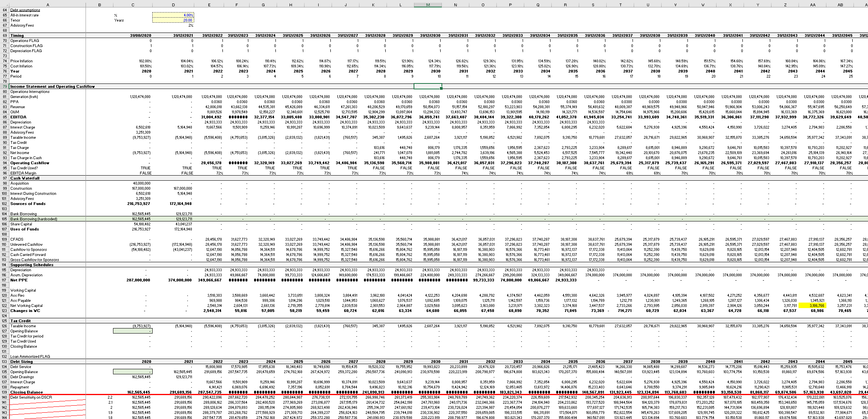Select the 'Tax Credit Used?' label
This screenshot has height=419, width=868.
pyautogui.click(x=24, y=168)
